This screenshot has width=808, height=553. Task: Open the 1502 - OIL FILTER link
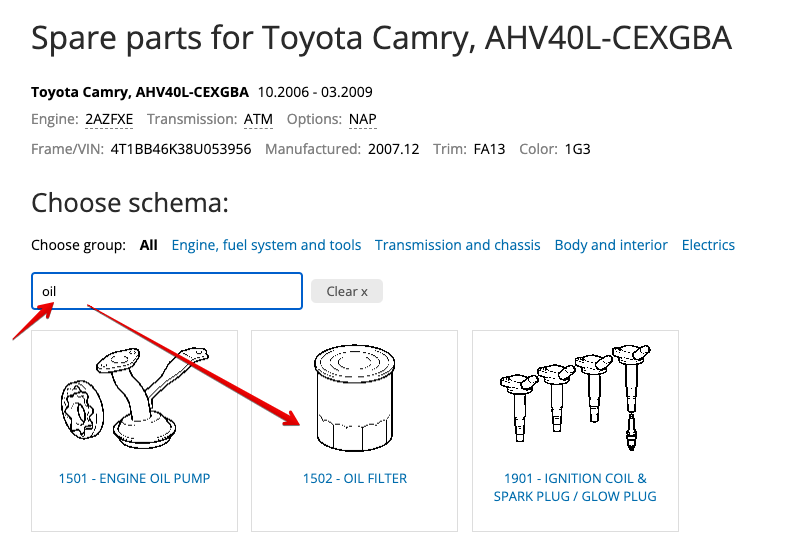[355, 478]
